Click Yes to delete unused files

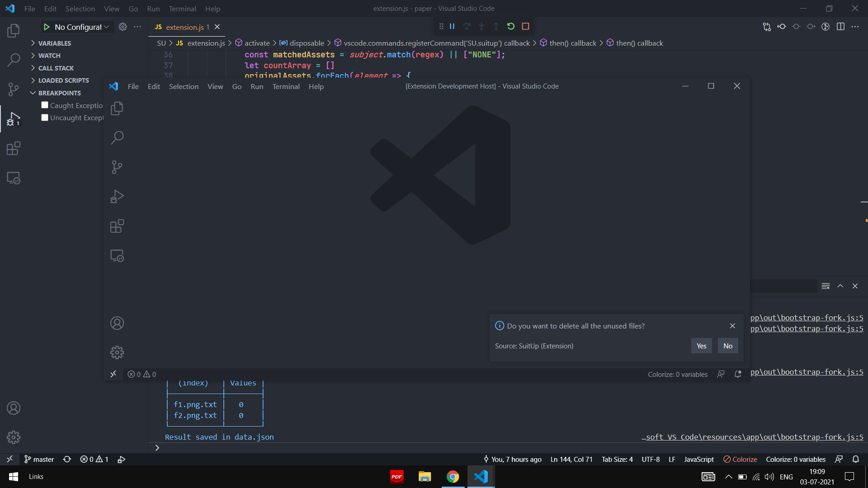(701, 346)
